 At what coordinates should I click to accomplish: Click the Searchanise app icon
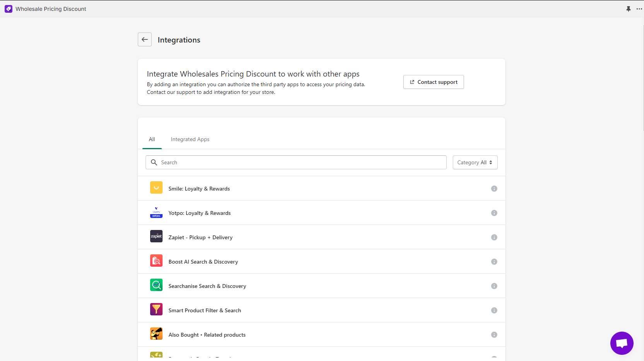click(x=156, y=285)
